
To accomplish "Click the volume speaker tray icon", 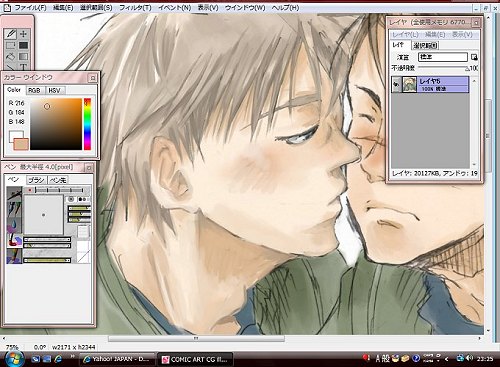I will [x=469, y=358].
